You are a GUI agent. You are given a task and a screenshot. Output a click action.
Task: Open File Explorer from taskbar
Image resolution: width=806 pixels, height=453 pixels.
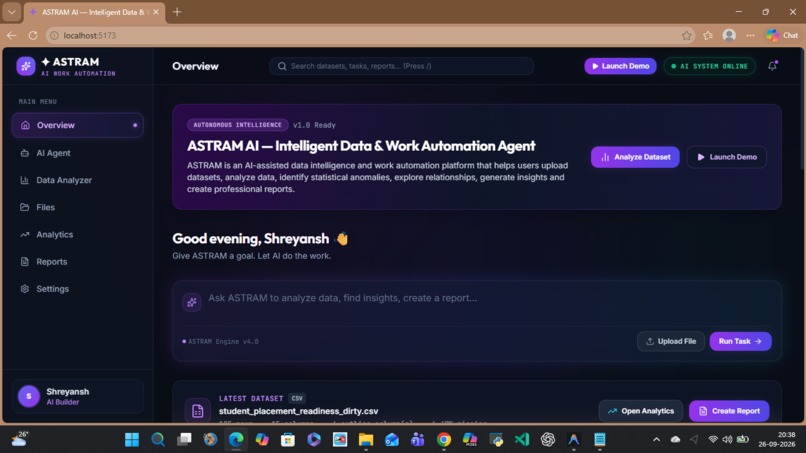point(366,440)
